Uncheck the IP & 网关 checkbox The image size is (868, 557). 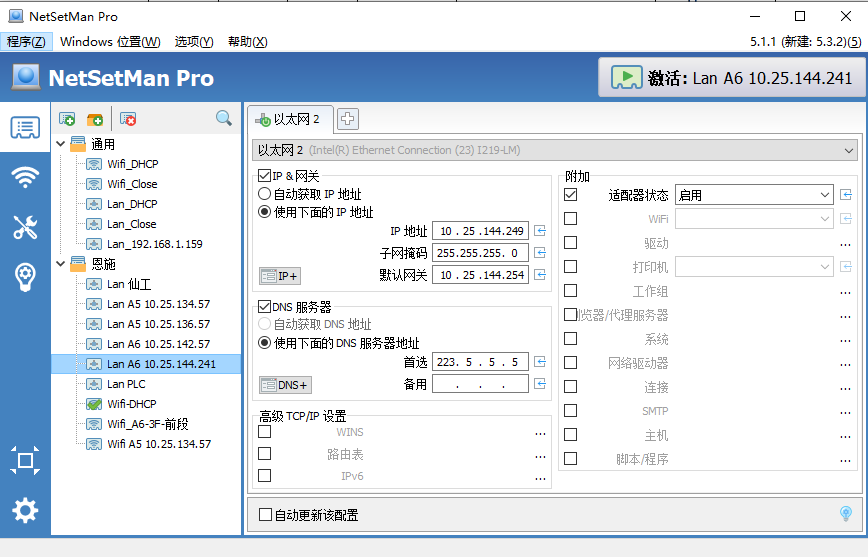coord(265,176)
